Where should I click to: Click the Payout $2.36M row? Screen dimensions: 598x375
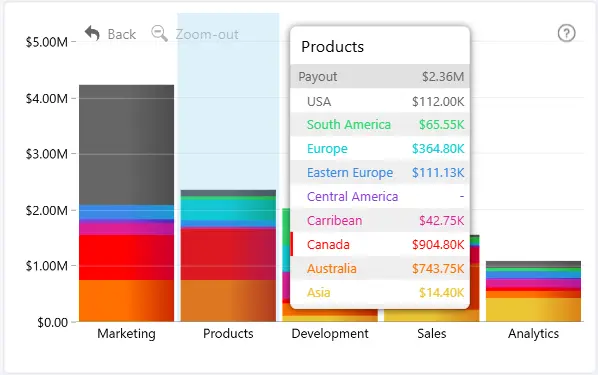(380, 76)
